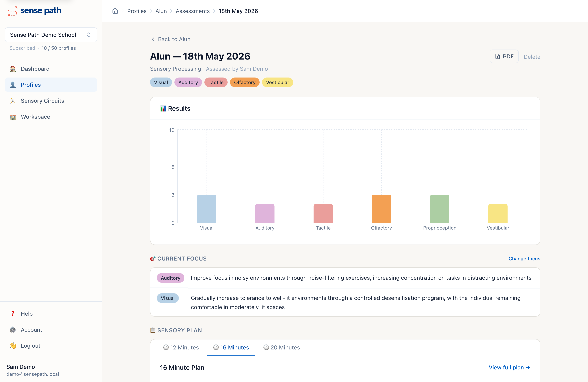Viewport: 588px width, 382px height.
Task: Go to home via breadcrumb house icon
Action: pos(115,11)
